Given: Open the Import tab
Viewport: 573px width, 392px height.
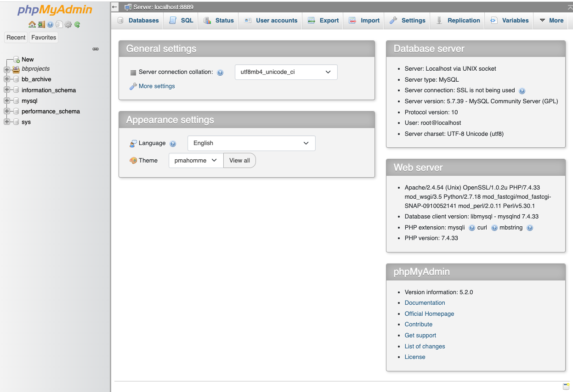Looking at the screenshot, I should [364, 21].
